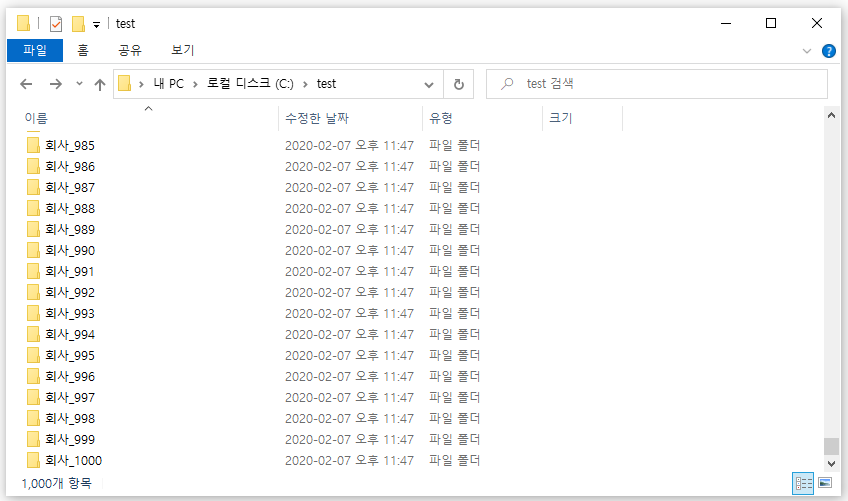Viewport: 848px width, 501px height.
Task: Switch to details view icon in status bar
Action: pyautogui.click(x=803, y=483)
